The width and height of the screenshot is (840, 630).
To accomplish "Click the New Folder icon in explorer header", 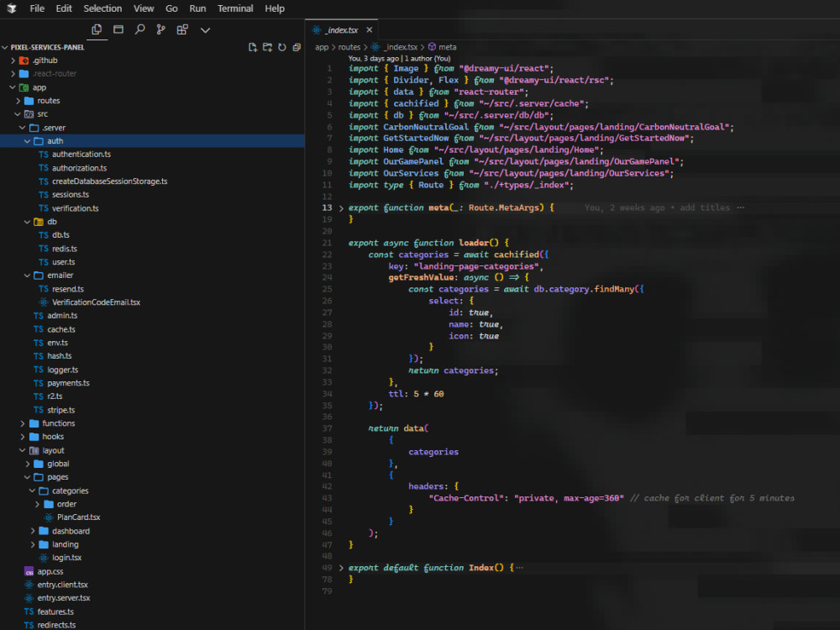I will [x=267, y=47].
